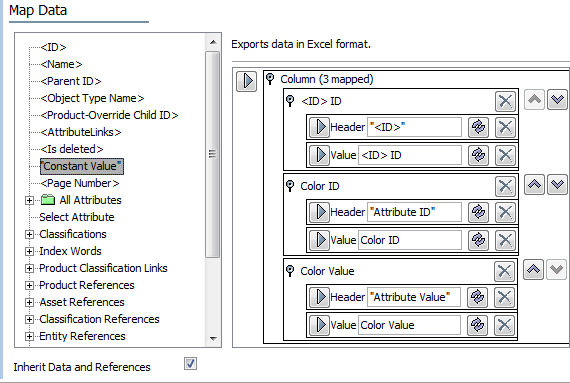Image resolution: width=570 pixels, height=383 pixels.
Task: Delete the Color ID value entry
Action: 505,240
